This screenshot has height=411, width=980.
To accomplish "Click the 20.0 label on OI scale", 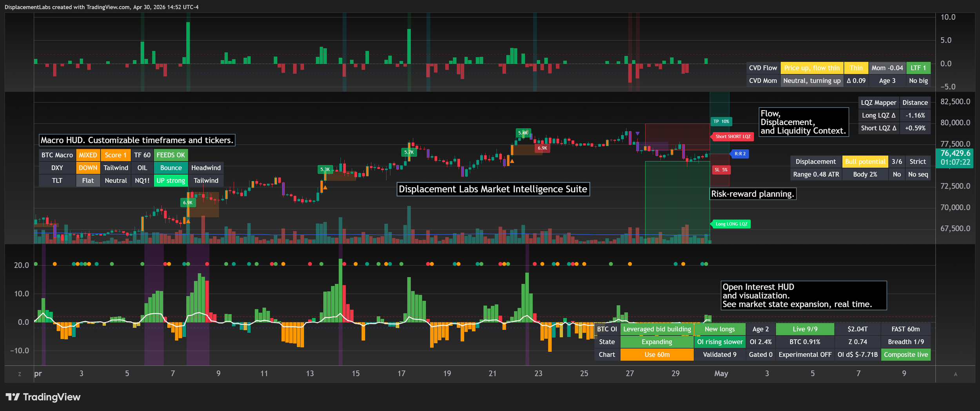I will [x=22, y=265].
